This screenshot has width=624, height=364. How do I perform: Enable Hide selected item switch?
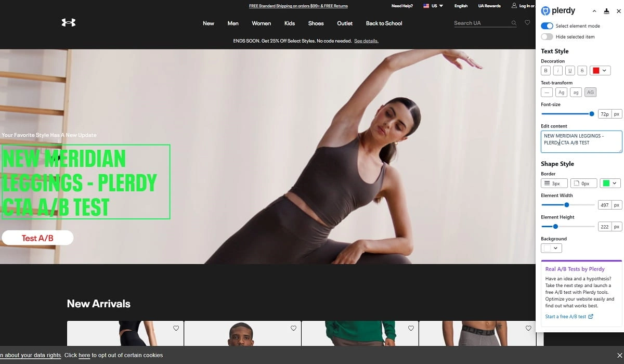pyautogui.click(x=547, y=37)
